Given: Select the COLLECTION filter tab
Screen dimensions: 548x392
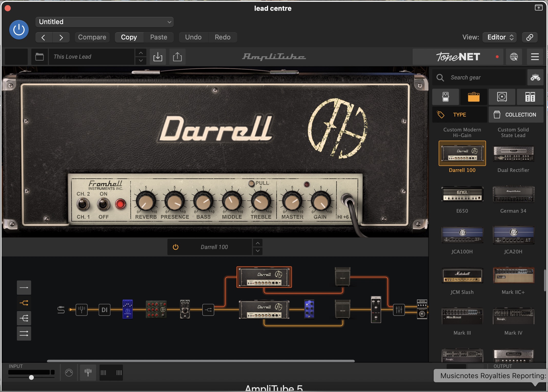Looking at the screenshot, I should click(516, 115).
